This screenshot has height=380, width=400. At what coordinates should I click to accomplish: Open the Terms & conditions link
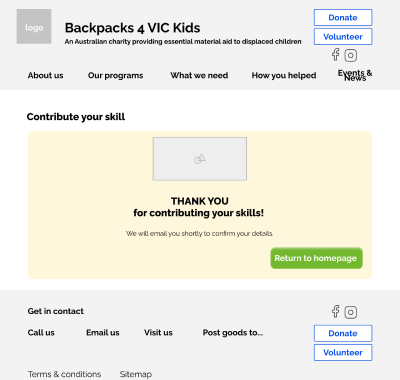click(64, 374)
